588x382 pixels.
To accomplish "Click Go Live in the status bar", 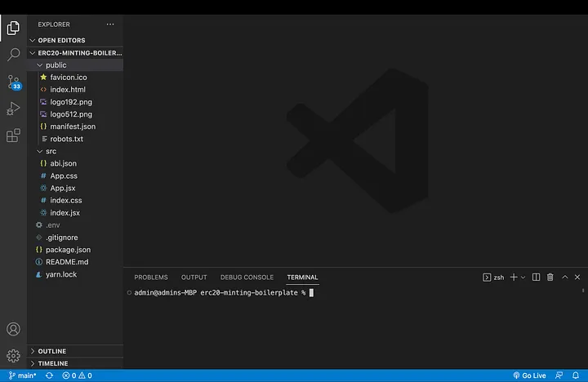I will (x=529, y=375).
